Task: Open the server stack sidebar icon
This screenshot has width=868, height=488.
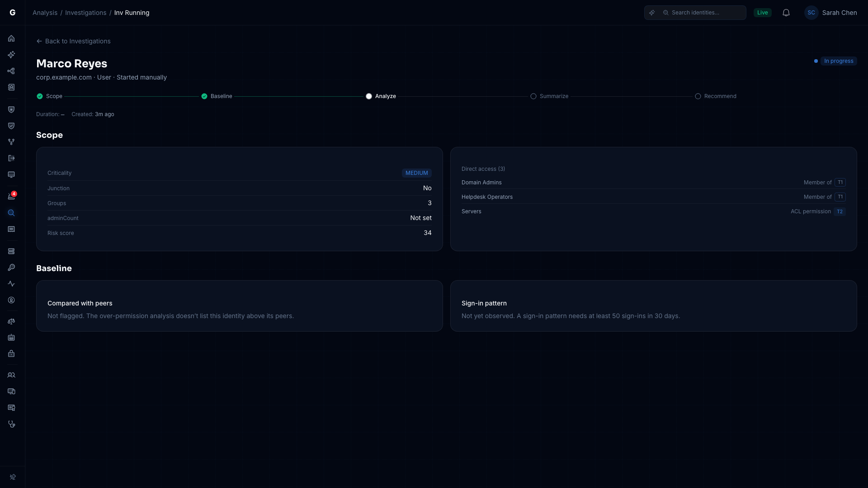Action: [x=11, y=251]
